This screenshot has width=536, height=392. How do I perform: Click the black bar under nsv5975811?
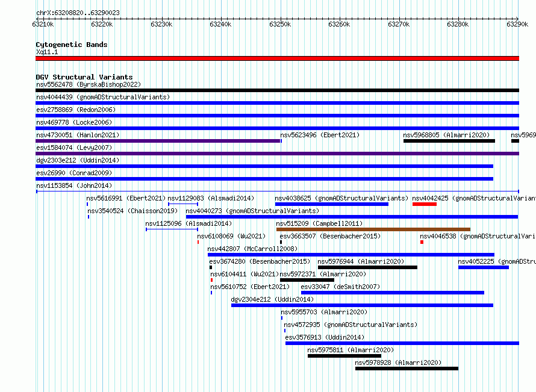344,356
